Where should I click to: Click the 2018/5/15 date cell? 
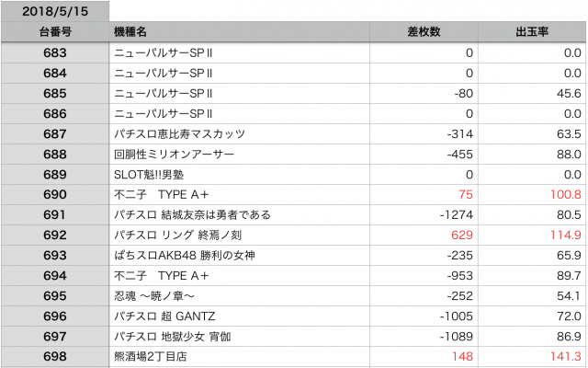54,11
